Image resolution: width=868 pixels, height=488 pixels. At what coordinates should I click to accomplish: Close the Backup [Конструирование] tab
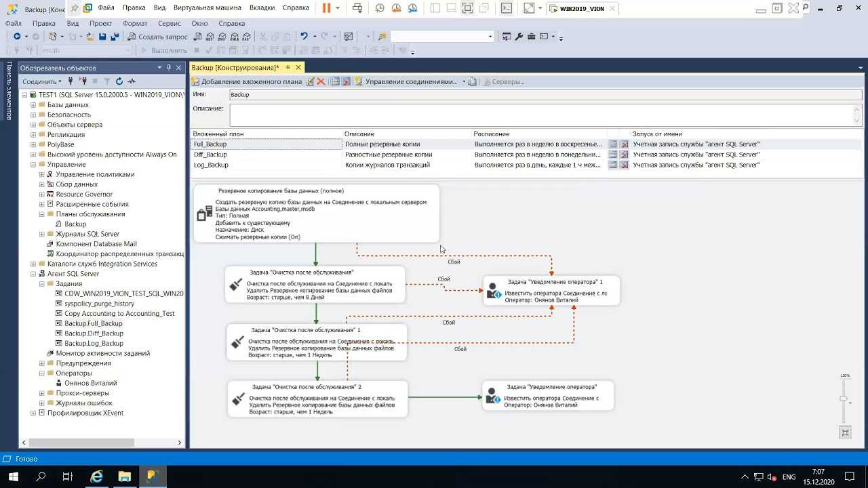click(x=298, y=68)
